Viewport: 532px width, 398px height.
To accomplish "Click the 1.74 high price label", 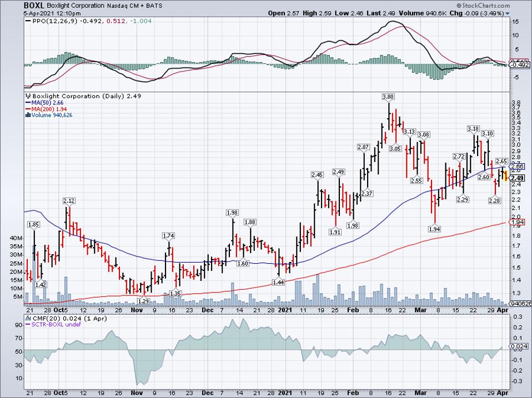I will [x=169, y=235].
